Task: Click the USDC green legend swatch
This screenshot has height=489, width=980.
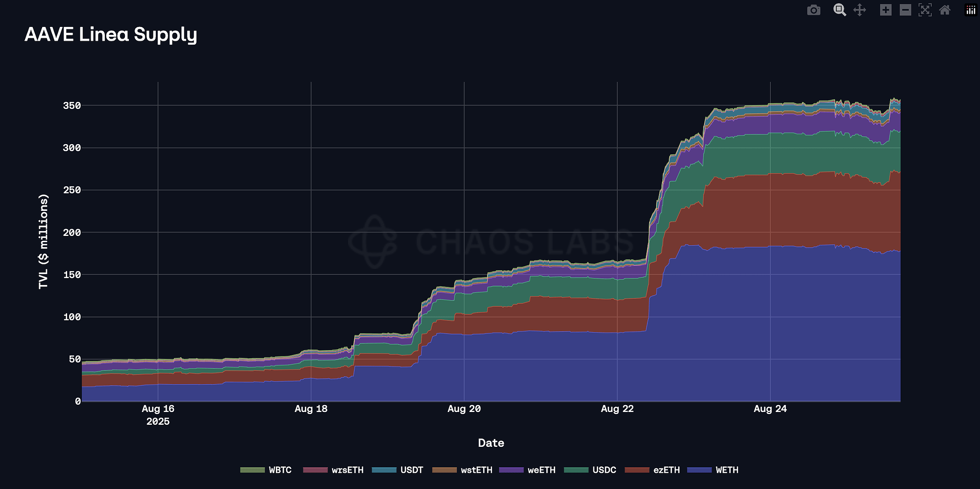Action: pos(576,470)
